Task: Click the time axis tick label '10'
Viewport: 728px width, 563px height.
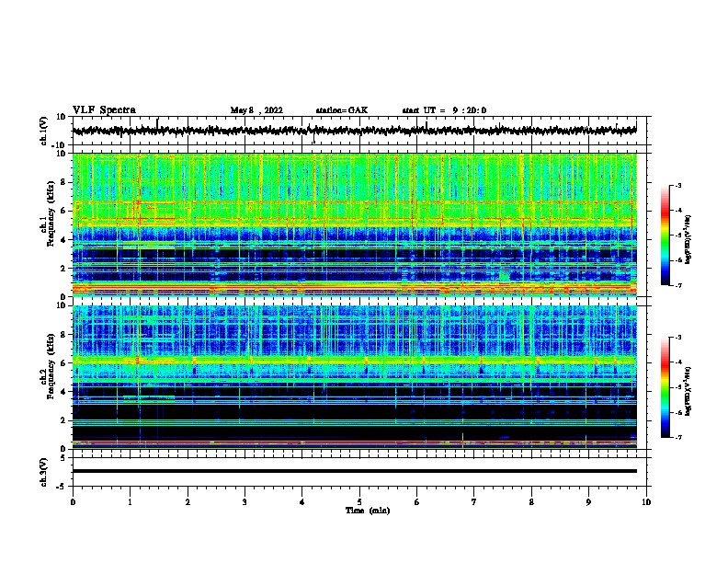Action: pyautogui.click(x=646, y=502)
